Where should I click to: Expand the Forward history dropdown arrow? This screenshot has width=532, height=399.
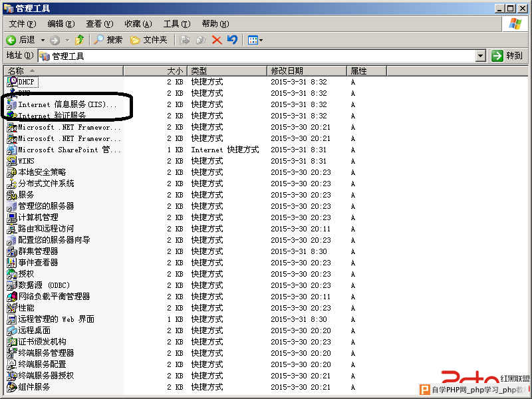(x=68, y=40)
